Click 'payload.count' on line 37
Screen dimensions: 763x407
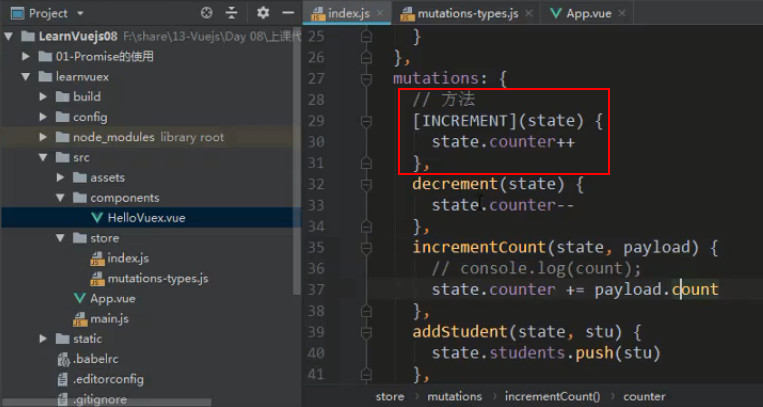656,290
